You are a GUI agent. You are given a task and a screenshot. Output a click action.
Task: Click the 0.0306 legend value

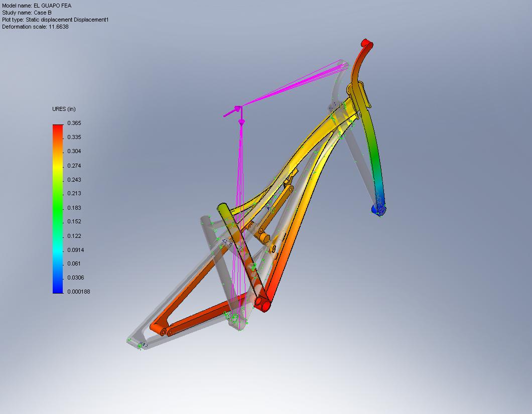[x=75, y=278]
